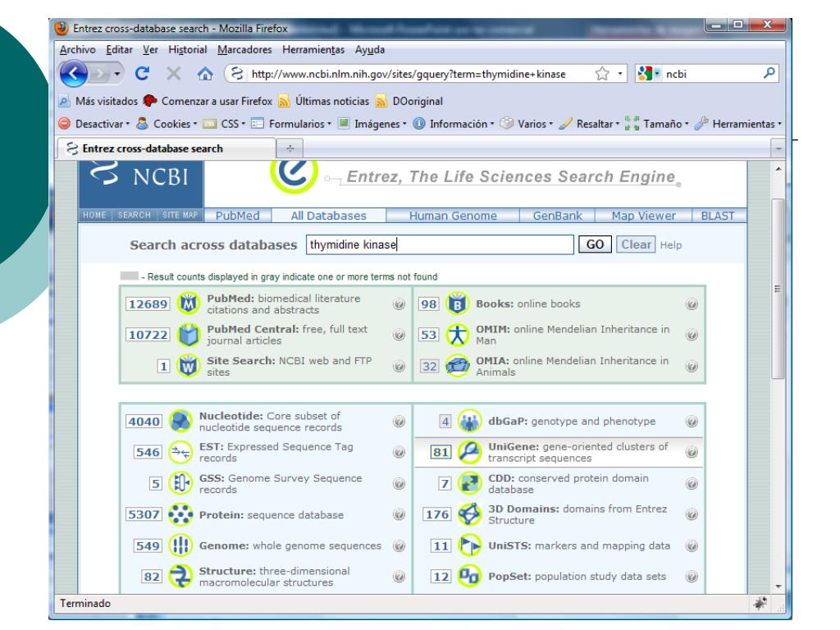Open the Herramientas menu in menu bar
The image size is (840, 630).
313,50
